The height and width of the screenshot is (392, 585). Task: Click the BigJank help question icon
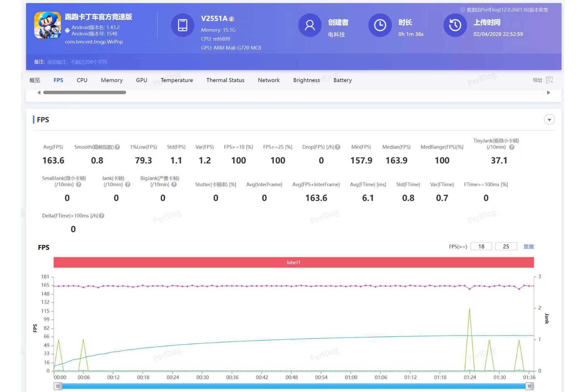(x=174, y=184)
